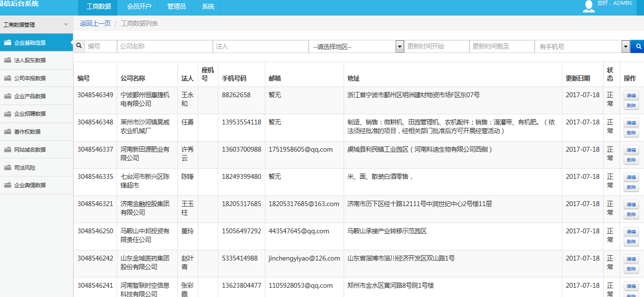
Task: Click the blue search magnifier button
Action: coord(638,47)
